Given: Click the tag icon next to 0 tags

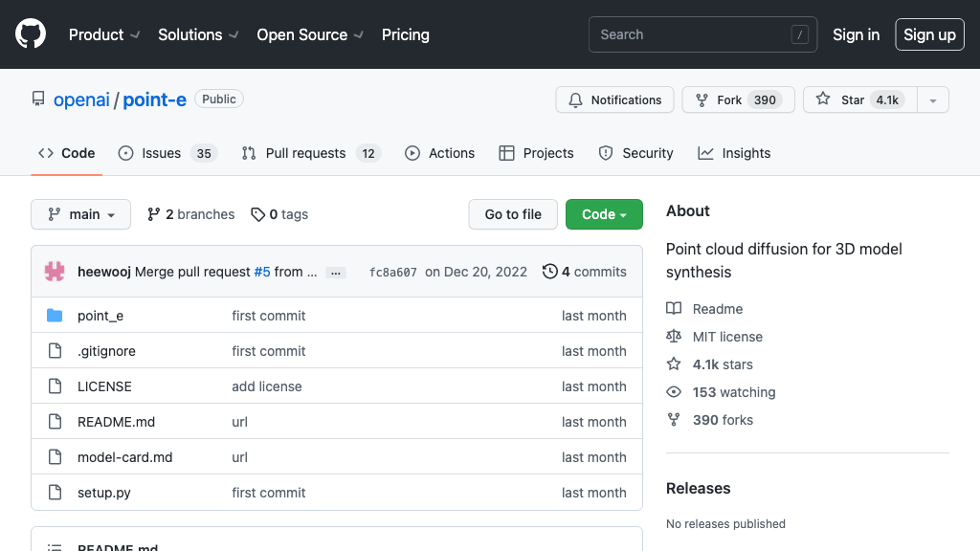Looking at the screenshot, I should (x=257, y=214).
